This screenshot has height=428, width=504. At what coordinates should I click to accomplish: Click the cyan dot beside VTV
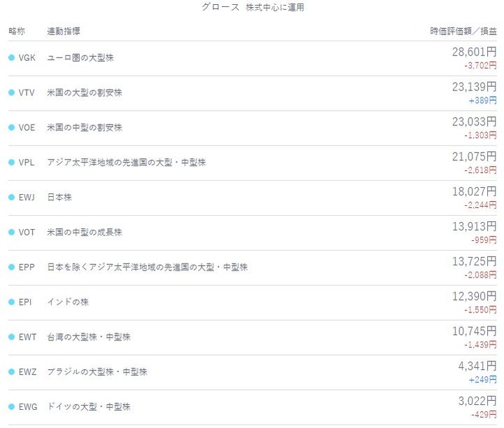tap(11, 92)
